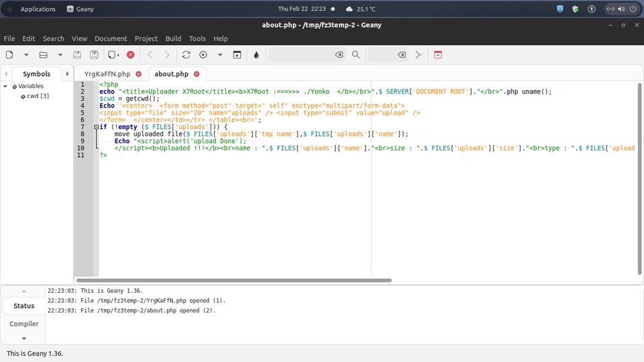The width and height of the screenshot is (644, 362).
Task: Show previous sidebar tab with left arrow
Action: 6,74
